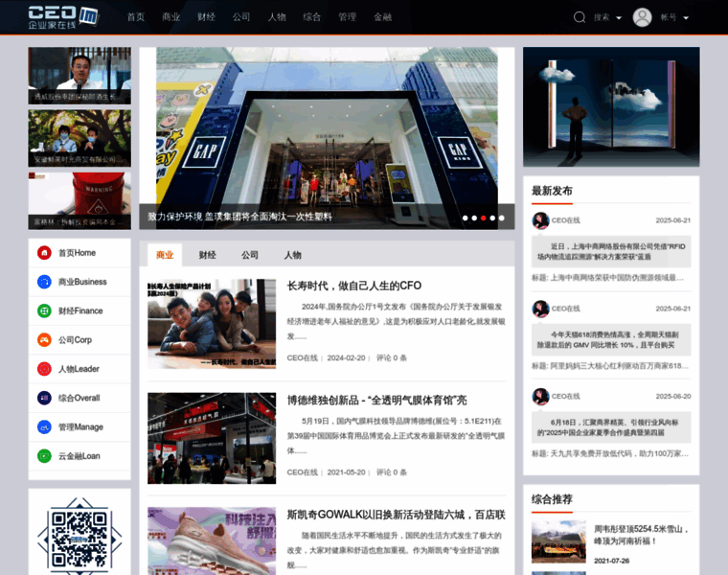
Task: Open article 长寿时代，做自己人生的CFO
Action: (354, 286)
